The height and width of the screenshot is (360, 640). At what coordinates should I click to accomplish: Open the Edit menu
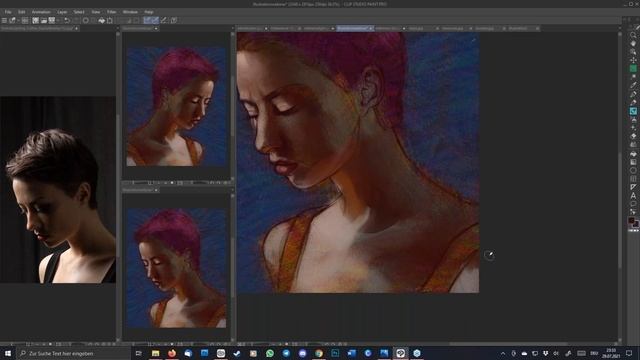(x=22, y=12)
